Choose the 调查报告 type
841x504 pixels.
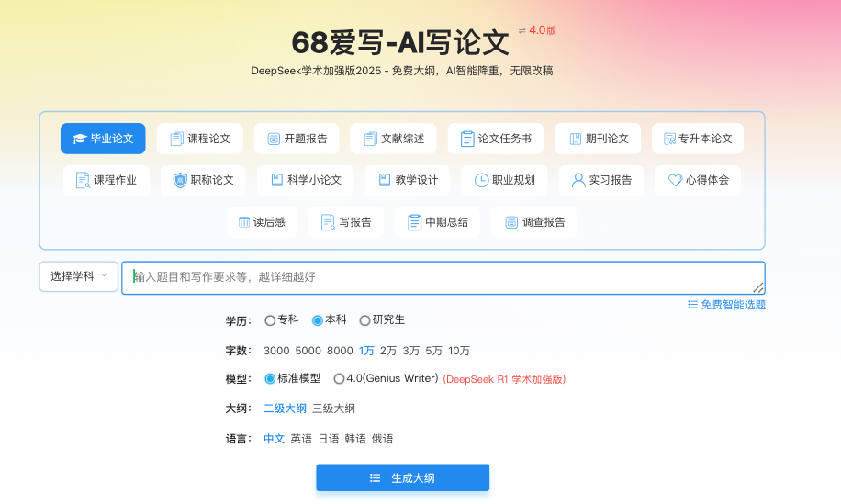534,222
